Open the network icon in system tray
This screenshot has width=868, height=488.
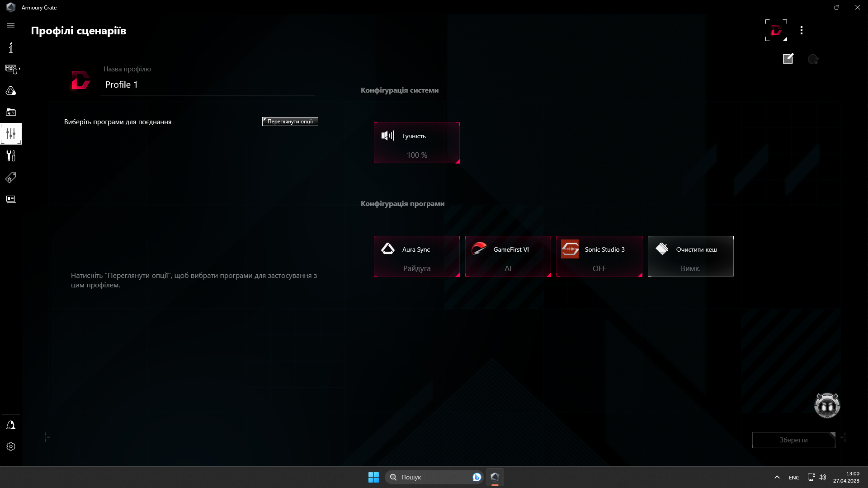[811, 477]
